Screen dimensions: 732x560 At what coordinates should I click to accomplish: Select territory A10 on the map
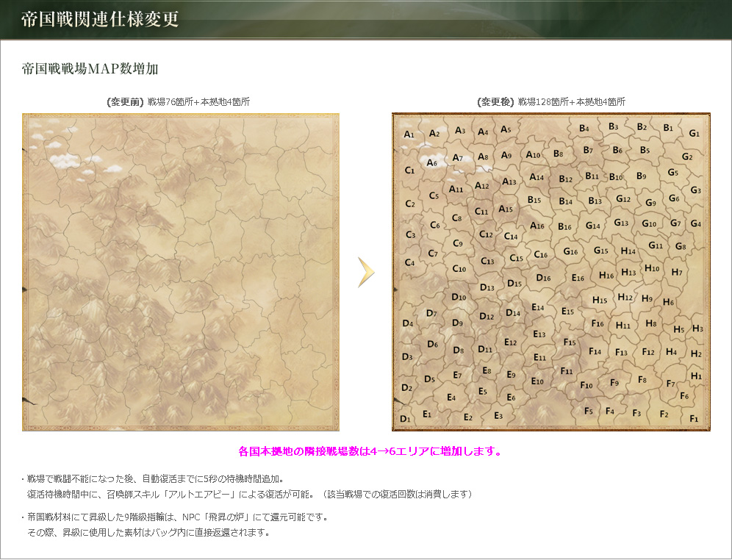533,154
